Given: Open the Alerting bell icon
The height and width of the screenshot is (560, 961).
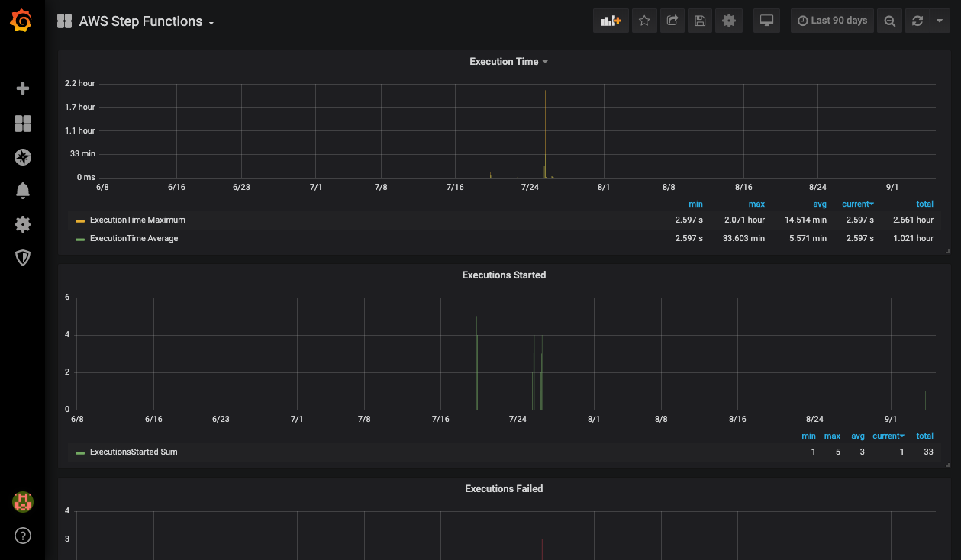Looking at the screenshot, I should click(23, 191).
